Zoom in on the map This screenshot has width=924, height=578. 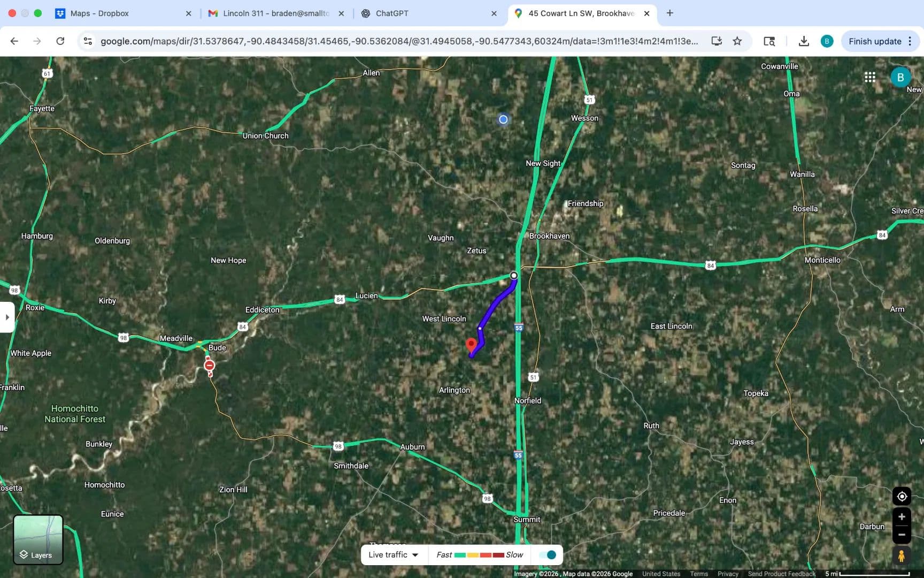[x=902, y=517]
